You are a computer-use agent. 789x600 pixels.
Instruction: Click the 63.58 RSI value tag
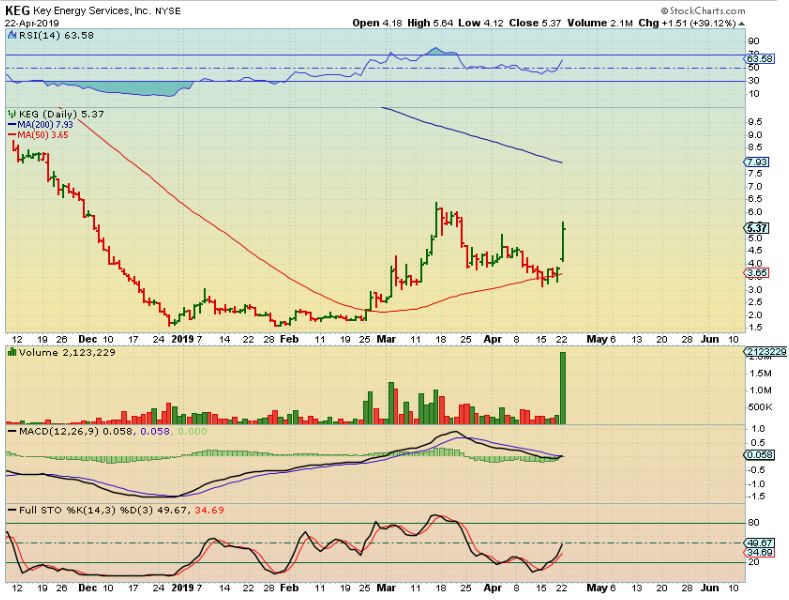pos(759,58)
